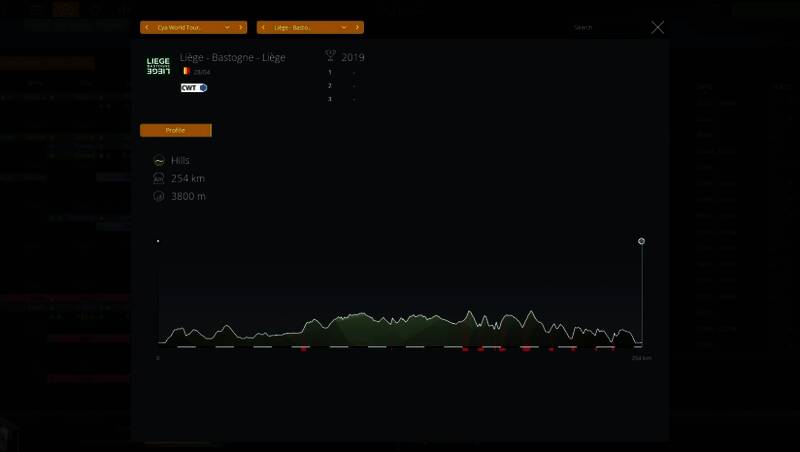Click next arrow on Cya World Tour selector
This screenshot has width=800, height=452.
tap(242, 27)
